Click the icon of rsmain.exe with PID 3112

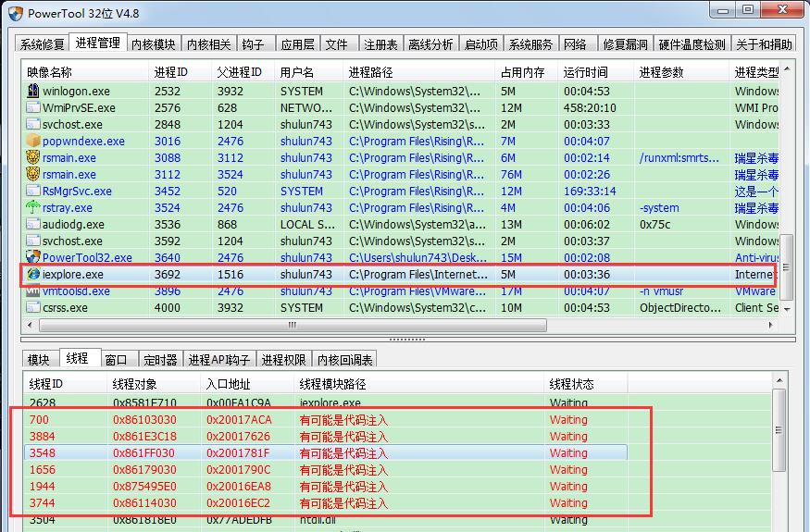click(33, 174)
